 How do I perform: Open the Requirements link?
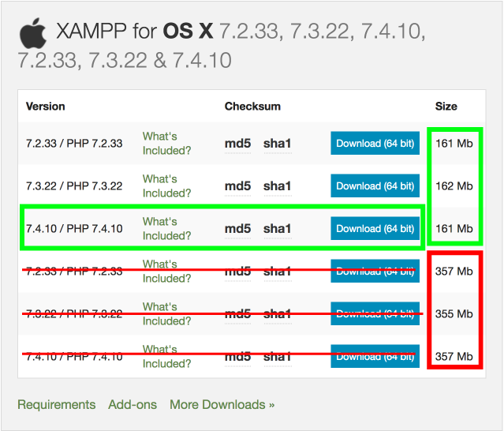pyautogui.click(x=57, y=405)
